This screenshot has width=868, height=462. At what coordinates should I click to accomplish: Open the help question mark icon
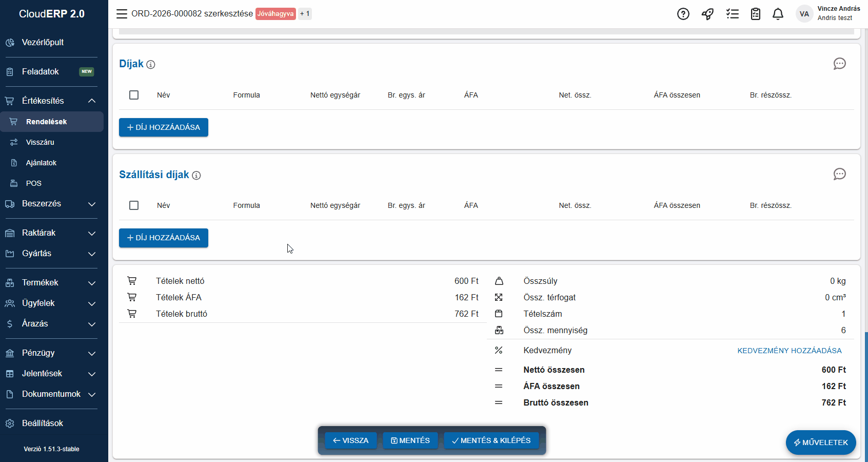[x=683, y=14]
